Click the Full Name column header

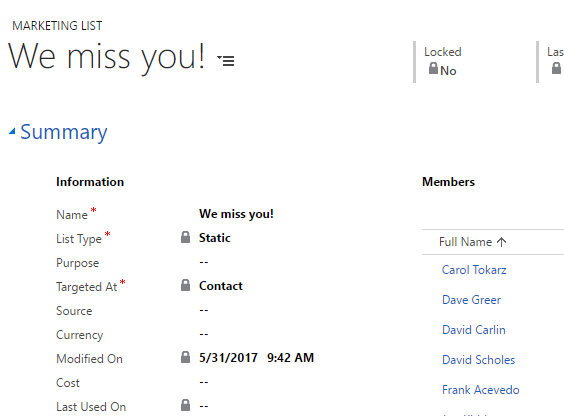pyautogui.click(x=465, y=242)
